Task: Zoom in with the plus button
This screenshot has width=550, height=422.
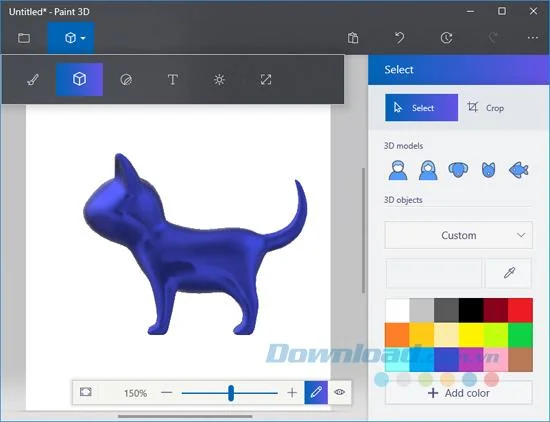Action: click(x=292, y=392)
